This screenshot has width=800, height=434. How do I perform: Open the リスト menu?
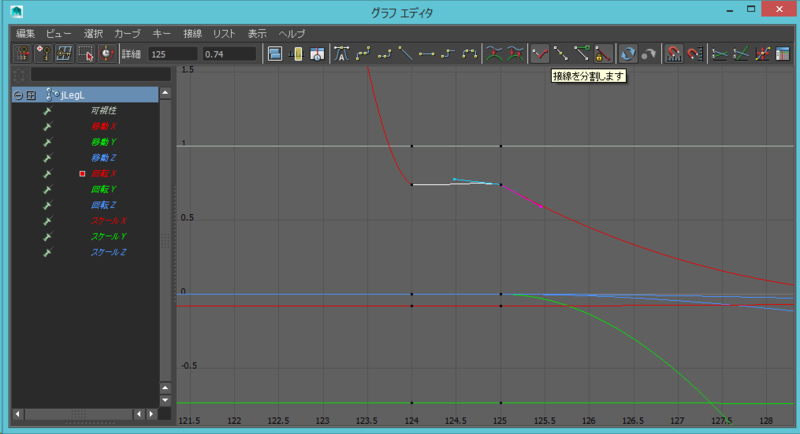click(x=224, y=34)
